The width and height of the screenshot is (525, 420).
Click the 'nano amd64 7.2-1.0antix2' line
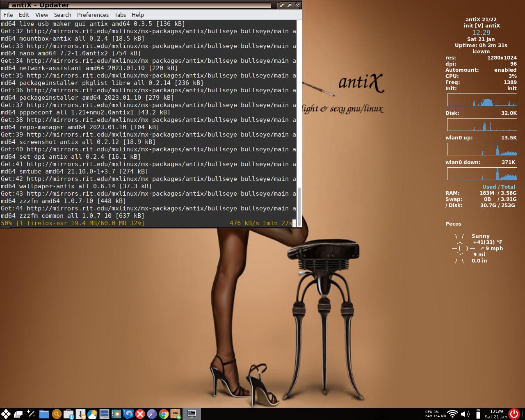[71, 53]
